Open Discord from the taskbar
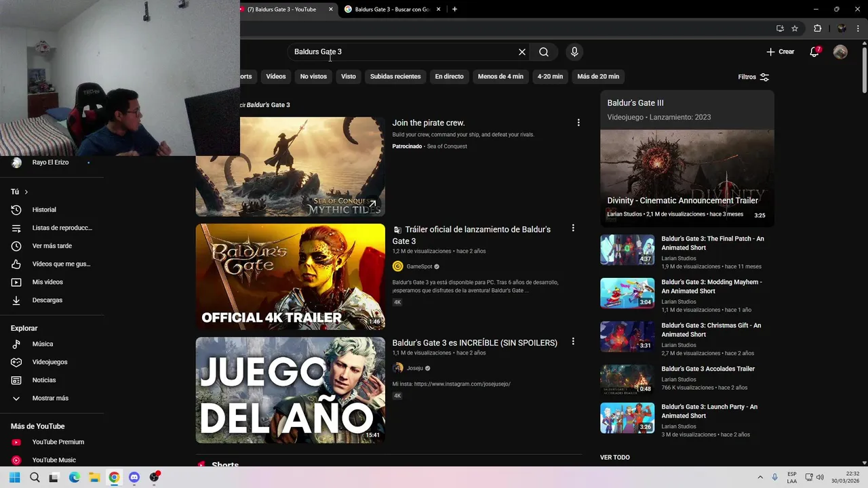The height and width of the screenshot is (488, 868). pyautogui.click(x=134, y=477)
